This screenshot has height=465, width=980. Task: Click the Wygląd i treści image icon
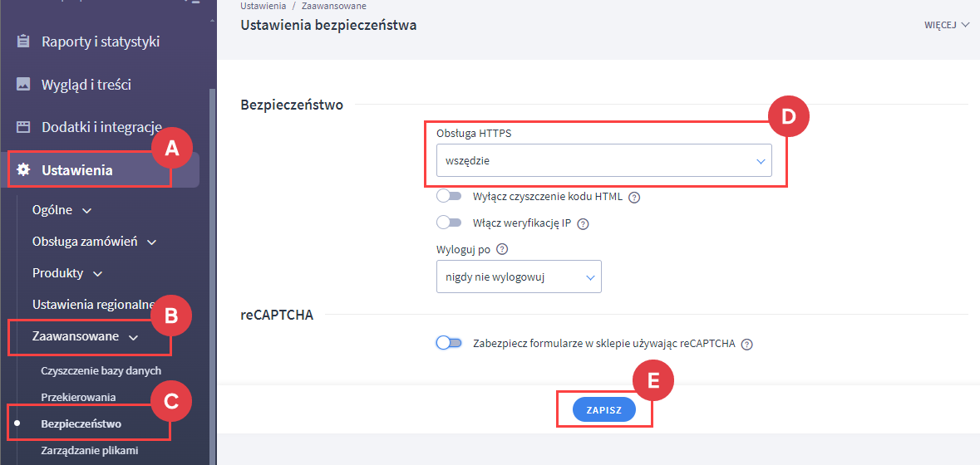pos(23,84)
